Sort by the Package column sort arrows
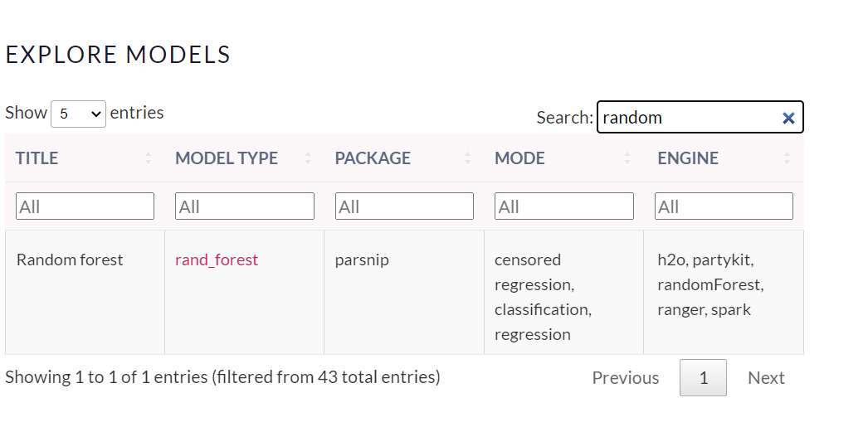The image size is (868, 427). (468, 158)
